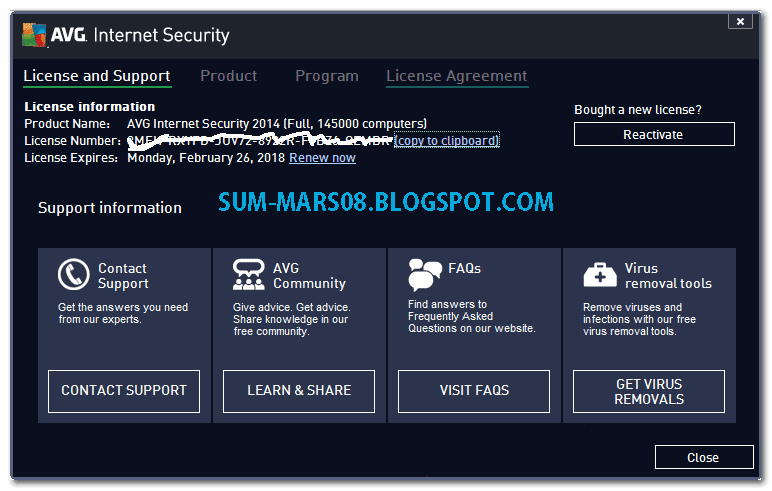Click the Contact Support phone icon
This screenshot has width=772, height=491.
coord(73,274)
